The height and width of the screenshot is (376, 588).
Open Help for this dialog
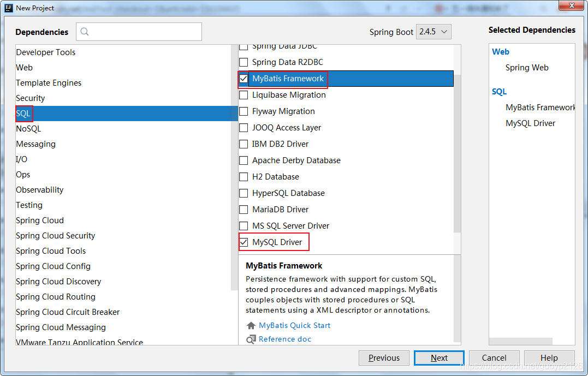tap(549, 358)
